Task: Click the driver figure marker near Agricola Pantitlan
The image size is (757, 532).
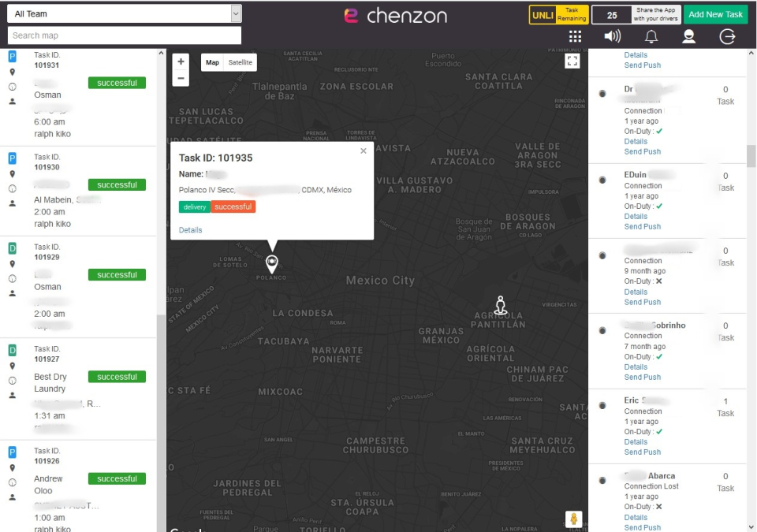Action: point(501,306)
